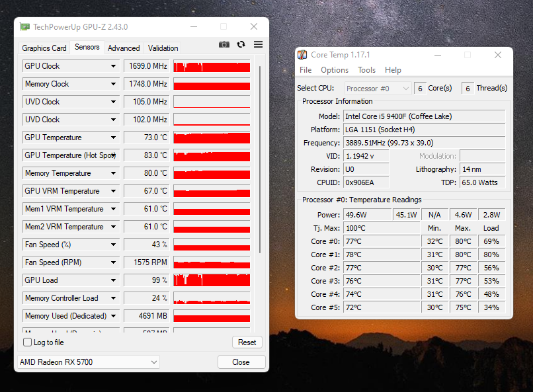Viewport: 533px width, 392px height.
Task: Open the Mem2 VRM Temperature dropdown
Action: tap(113, 227)
